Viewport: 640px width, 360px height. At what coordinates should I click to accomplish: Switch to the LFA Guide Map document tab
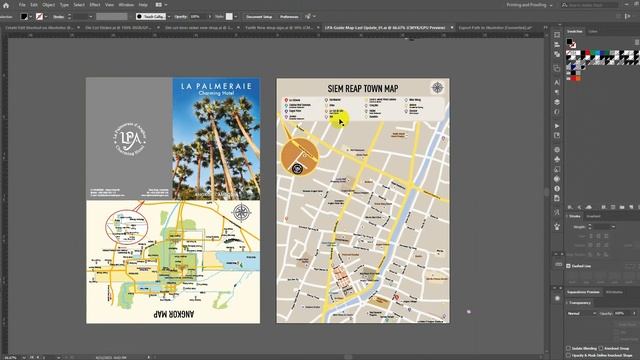point(384,28)
